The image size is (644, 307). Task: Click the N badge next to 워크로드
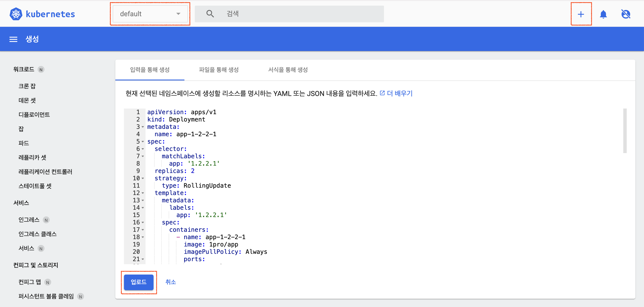(x=41, y=70)
